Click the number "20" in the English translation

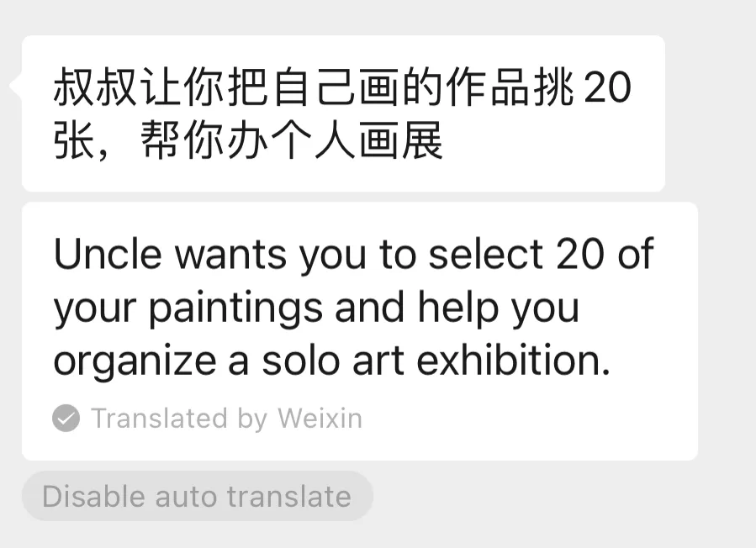coord(579,255)
